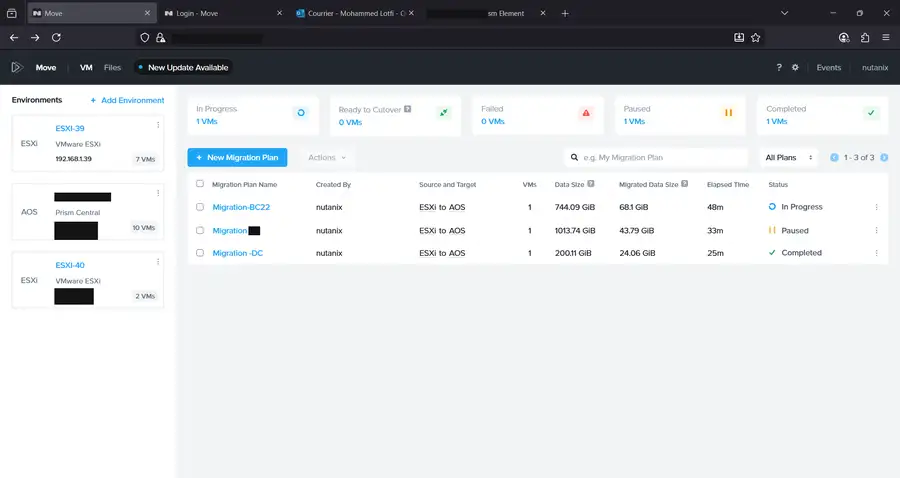The width and height of the screenshot is (900, 478).
Task: Check the Migration-BC22 row checkbox
Action: click(x=200, y=207)
